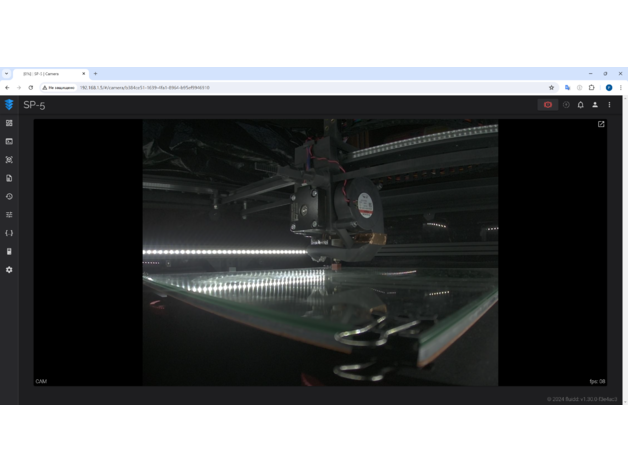
Task: Open the print History clock icon
Action: (x=9, y=197)
